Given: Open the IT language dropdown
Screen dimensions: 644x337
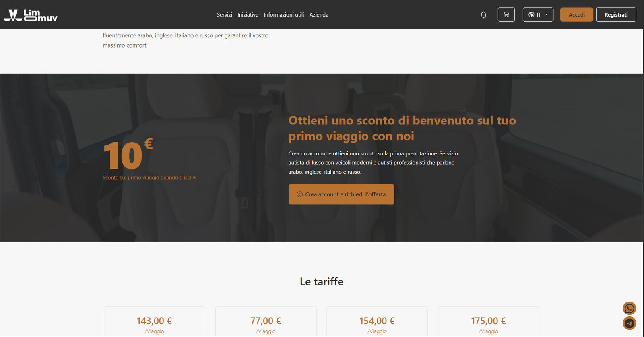Looking at the screenshot, I should coord(538,14).
